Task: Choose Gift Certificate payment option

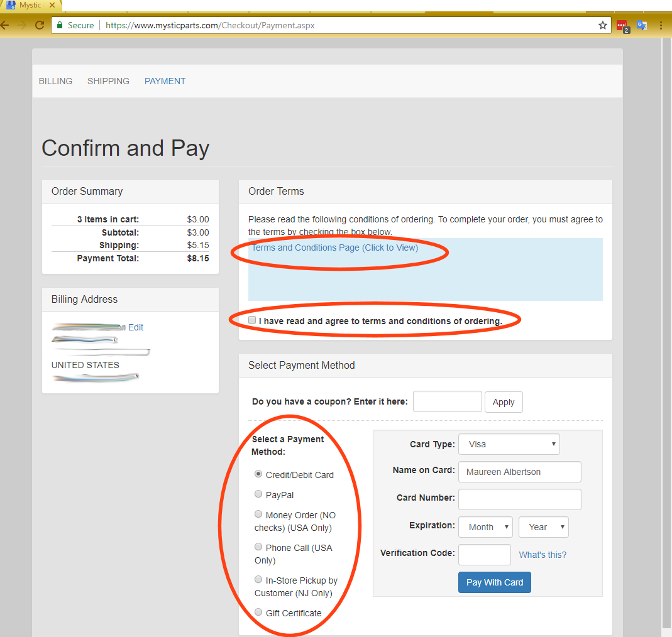Action: (x=258, y=612)
